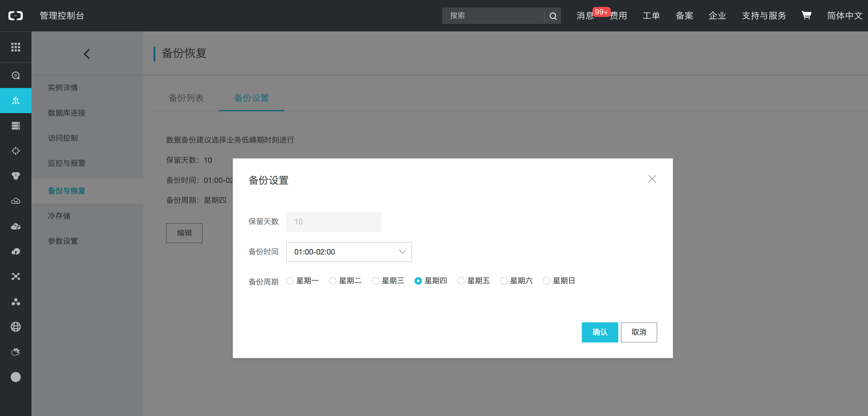Open the 工单 menu item
Screen dimensions: 868x416
point(651,15)
